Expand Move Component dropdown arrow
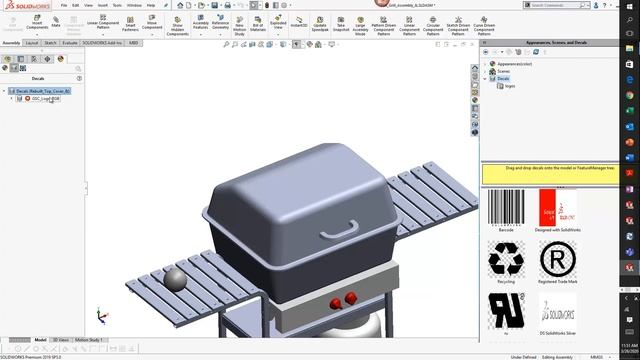Viewport: 640px width, 360px height. 152,34
